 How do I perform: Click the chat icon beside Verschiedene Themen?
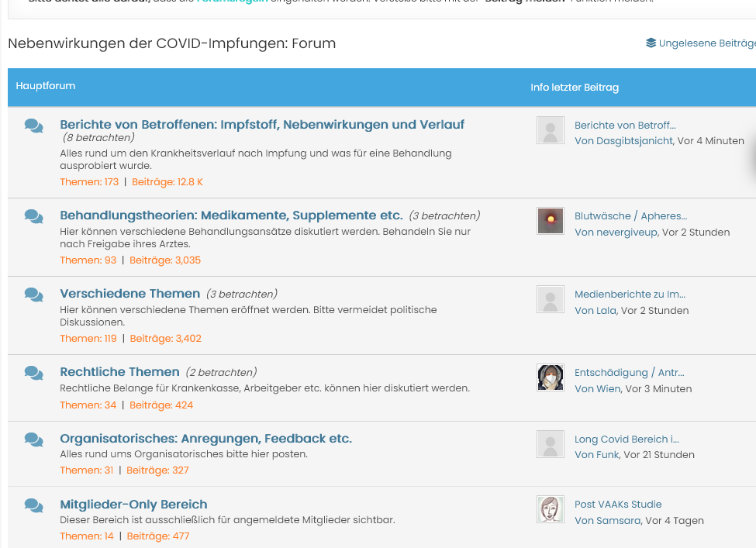[33, 295]
